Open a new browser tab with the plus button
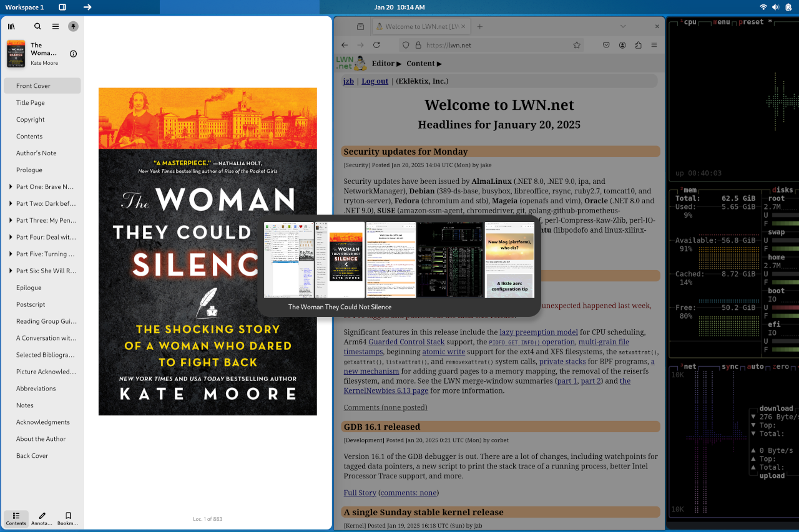Screen dimensions: 799x532 pyautogui.click(x=480, y=27)
